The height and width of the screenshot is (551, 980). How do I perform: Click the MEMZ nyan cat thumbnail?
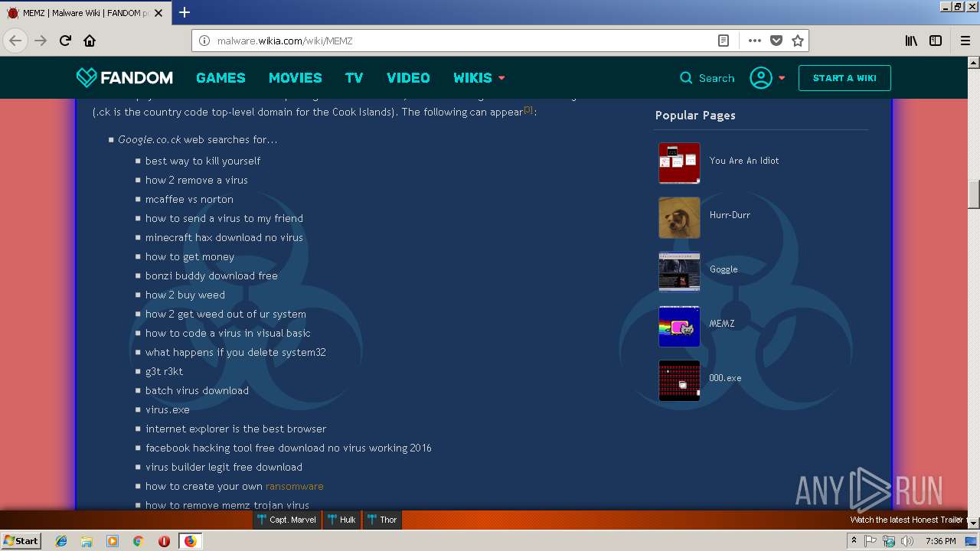point(679,326)
